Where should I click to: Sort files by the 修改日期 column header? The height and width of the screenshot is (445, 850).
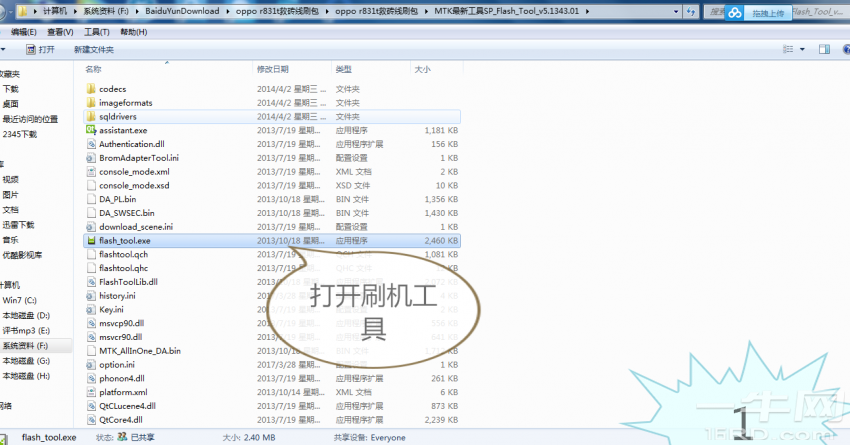coord(272,70)
